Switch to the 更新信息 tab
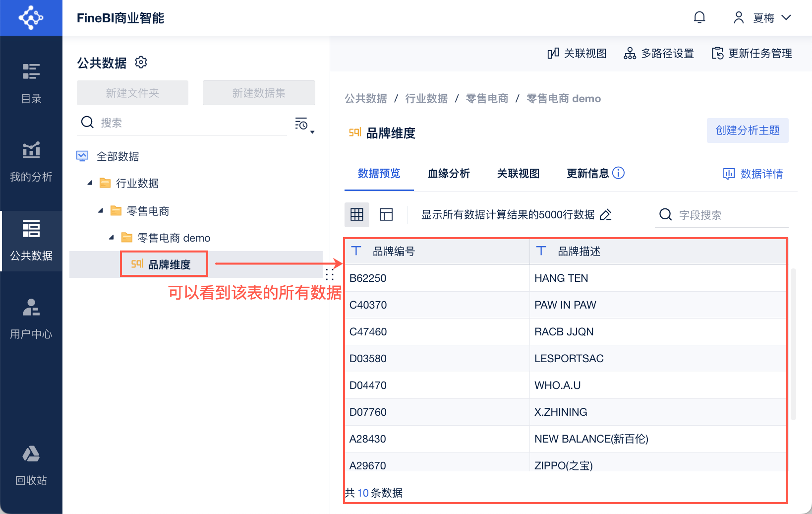The image size is (812, 514). click(588, 174)
